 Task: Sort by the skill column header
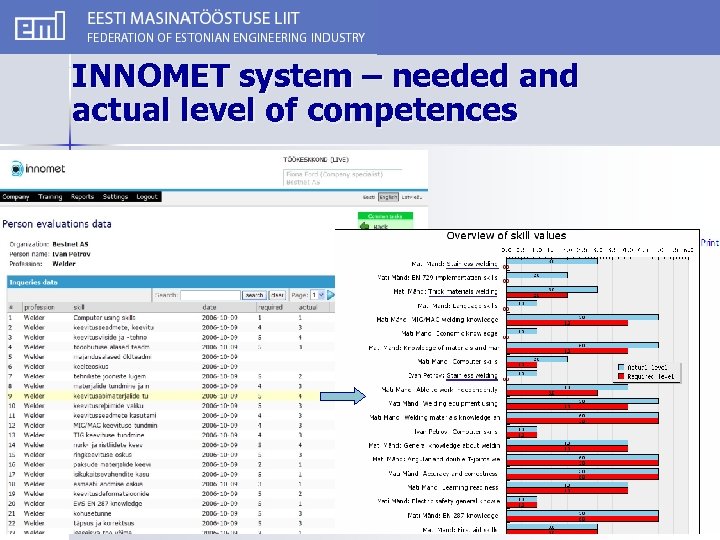coord(79,307)
